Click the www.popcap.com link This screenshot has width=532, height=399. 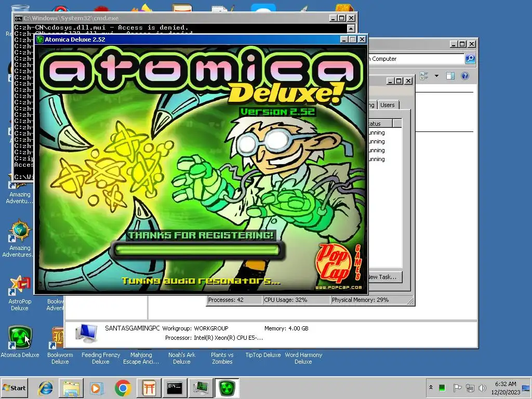[339, 287]
